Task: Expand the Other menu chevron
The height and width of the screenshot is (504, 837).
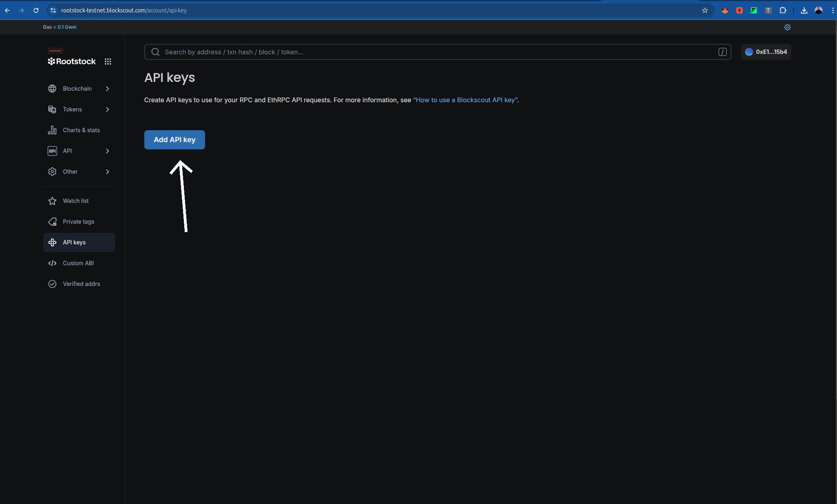Action: 107,172
